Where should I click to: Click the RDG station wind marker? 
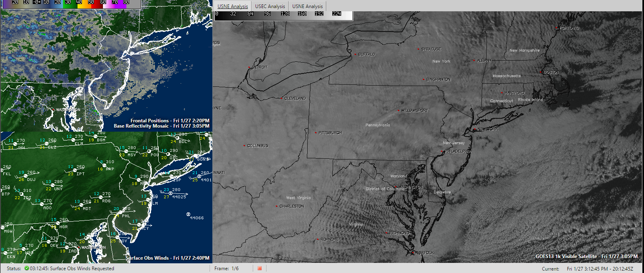101,197
